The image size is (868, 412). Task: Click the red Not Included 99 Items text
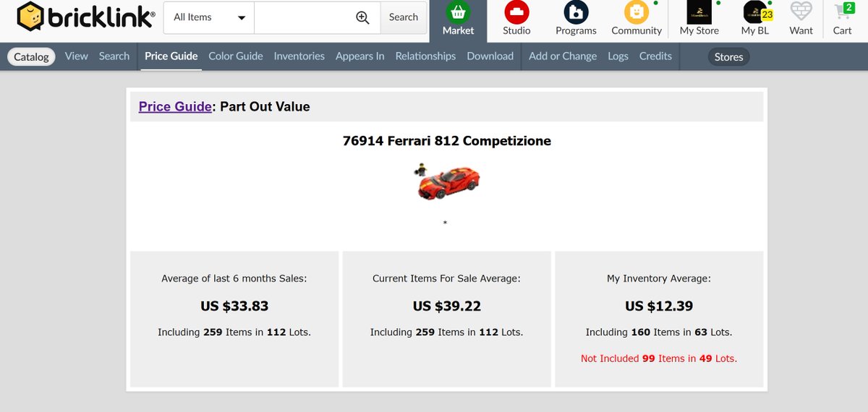coord(659,359)
